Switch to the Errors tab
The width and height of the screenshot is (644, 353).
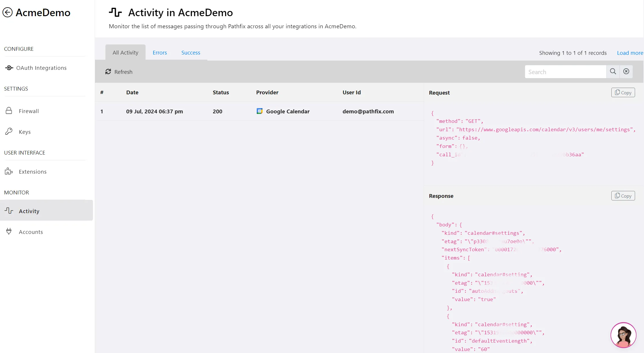pos(160,52)
